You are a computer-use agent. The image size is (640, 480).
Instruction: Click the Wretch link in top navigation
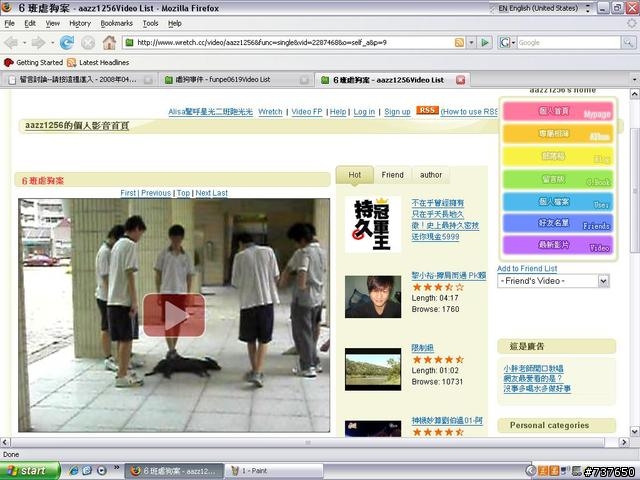click(270, 112)
